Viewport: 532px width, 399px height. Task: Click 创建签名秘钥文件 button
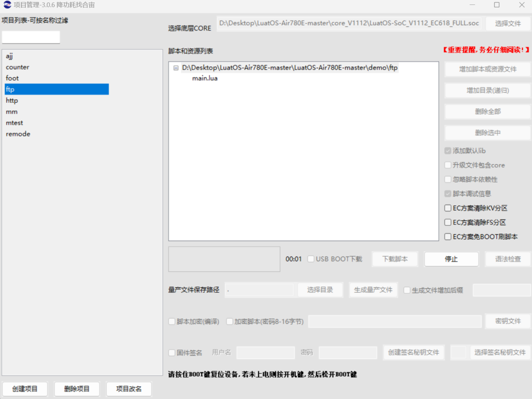pyautogui.click(x=414, y=353)
